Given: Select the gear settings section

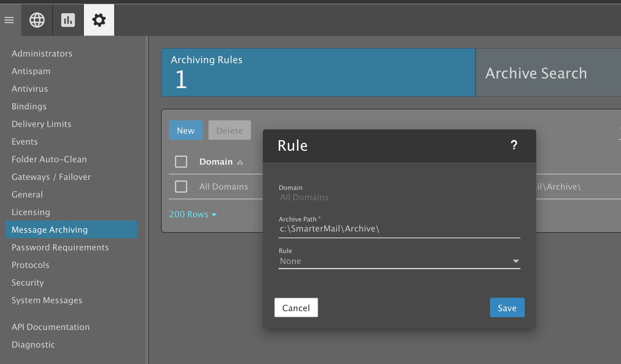Looking at the screenshot, I should pyautogui.click(x=99, y=20).
